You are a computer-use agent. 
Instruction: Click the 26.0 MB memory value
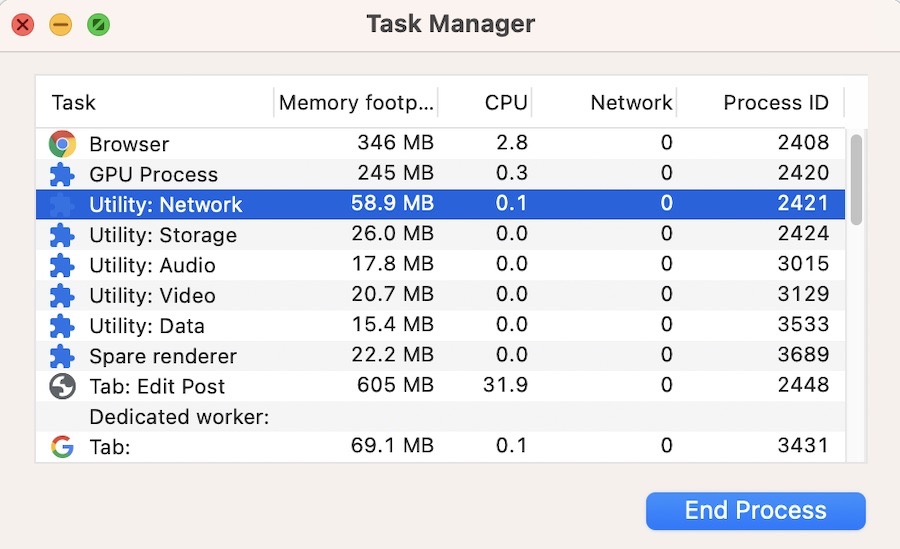coord(392,234)
